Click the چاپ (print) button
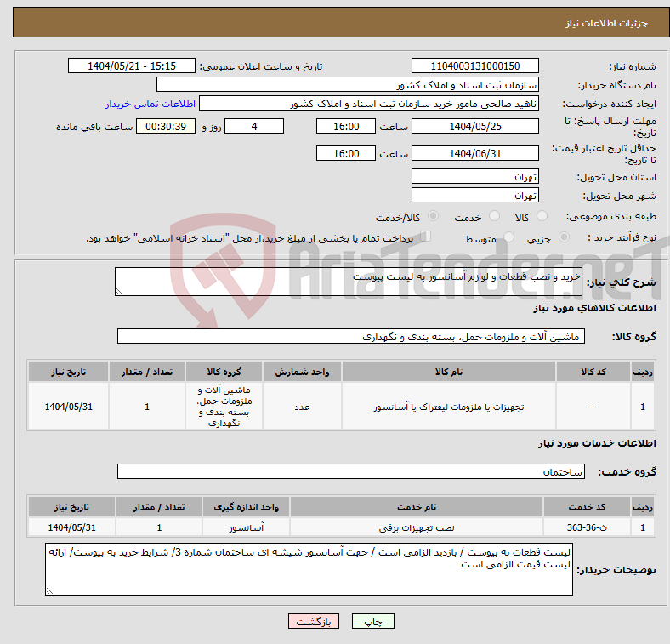The width and height of the screenshot is (670, 644). coord(372,621)
